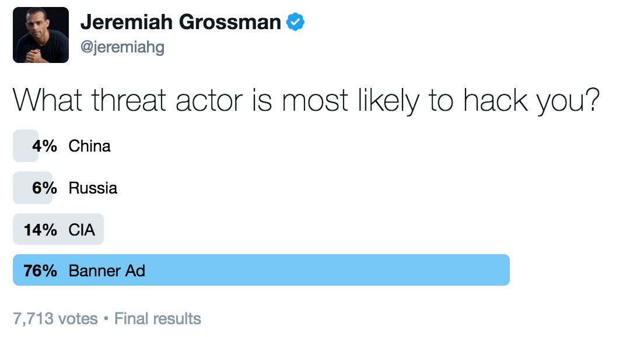The image size is (644, 337).
Task: Click the 76% percentage for Banner Ad
Action: [x=40, y=271]
